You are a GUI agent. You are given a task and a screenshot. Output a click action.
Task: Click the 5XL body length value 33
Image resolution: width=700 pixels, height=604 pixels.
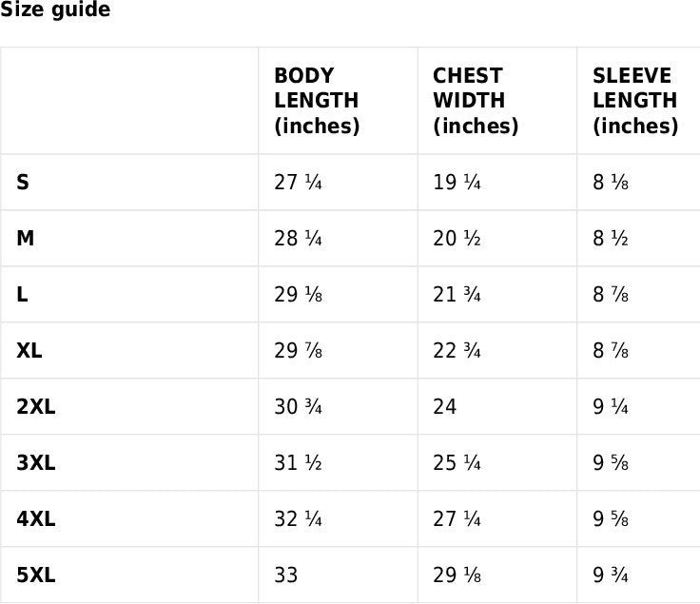coord(286,575)
